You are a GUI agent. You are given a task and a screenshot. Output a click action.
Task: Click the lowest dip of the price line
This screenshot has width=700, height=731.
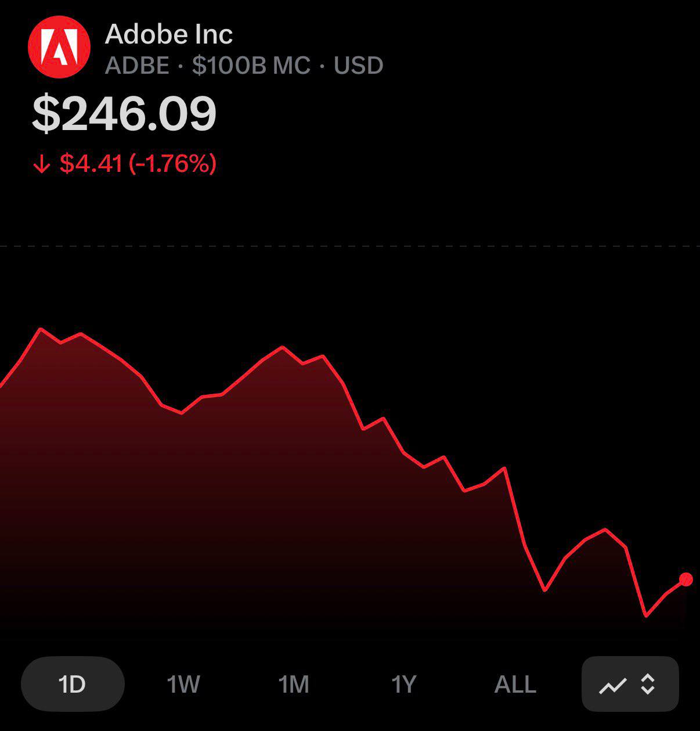646,615
